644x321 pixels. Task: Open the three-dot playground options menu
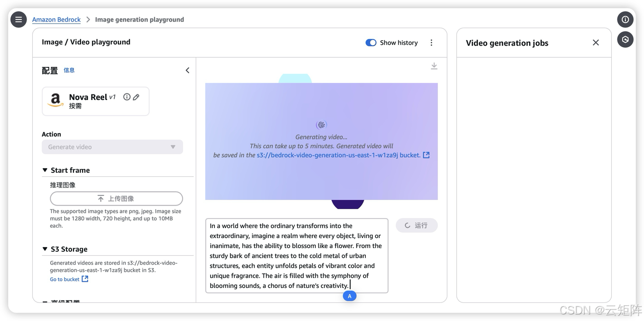click(431, 43)
